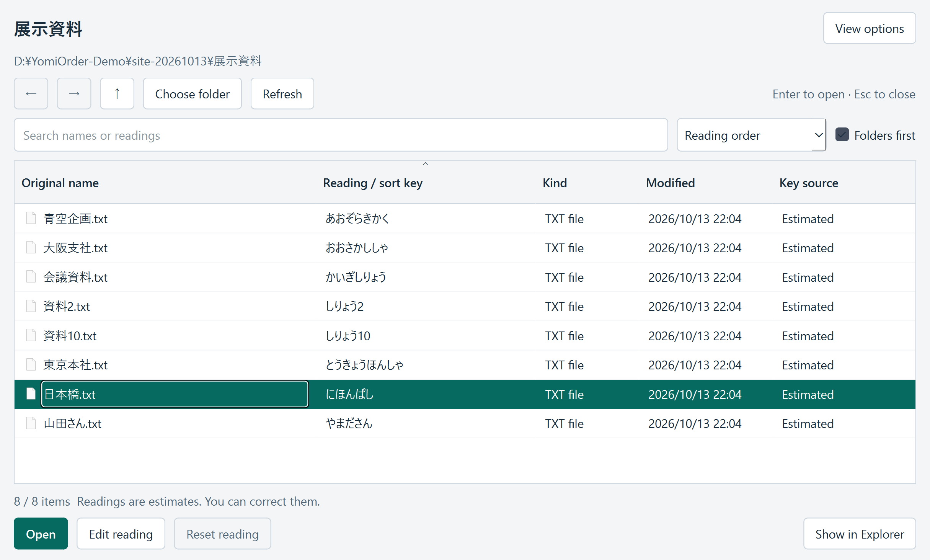Image resolution: width=930 pixels, height=560 pixels.
Task: Sort by Modified column header
Action: pos(671,183)
